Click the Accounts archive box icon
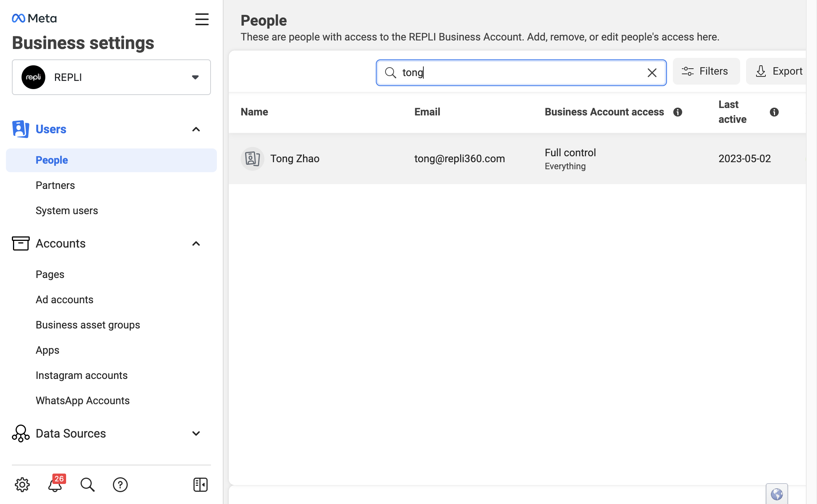 coord(20,243)
